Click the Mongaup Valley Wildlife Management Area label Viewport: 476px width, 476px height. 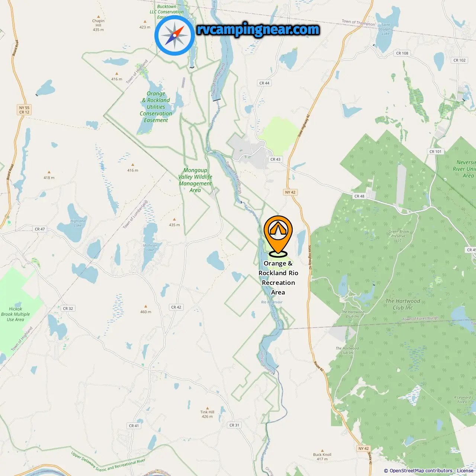[195, 180]
